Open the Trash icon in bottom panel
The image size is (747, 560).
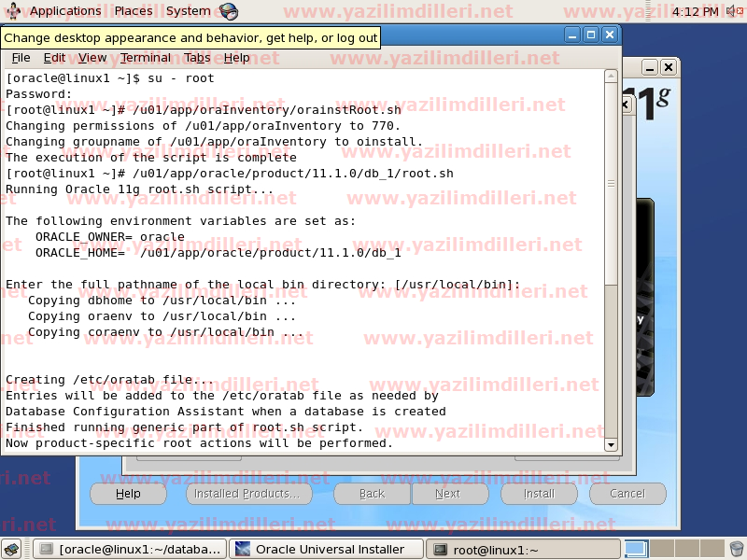coord(736,549)
